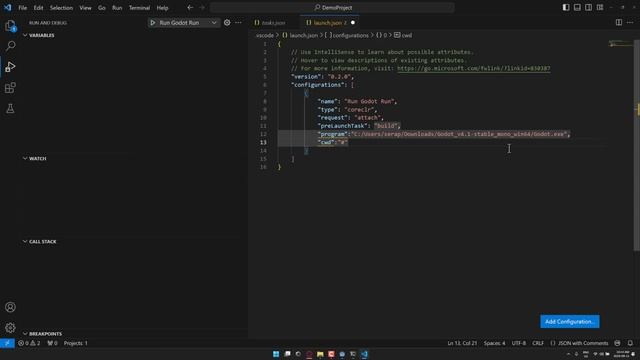Open the Run menu

point(117,8)
